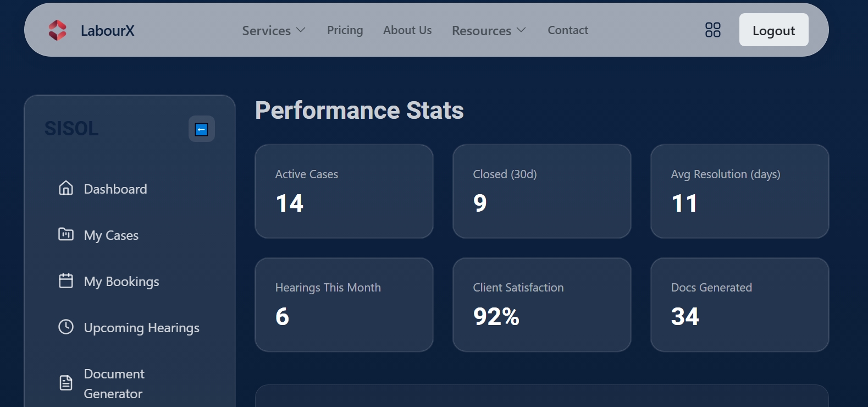Collapse the SISOL sidebar with arrow button
The width and height of the screenshot is (868, 407).
(202, 129)
